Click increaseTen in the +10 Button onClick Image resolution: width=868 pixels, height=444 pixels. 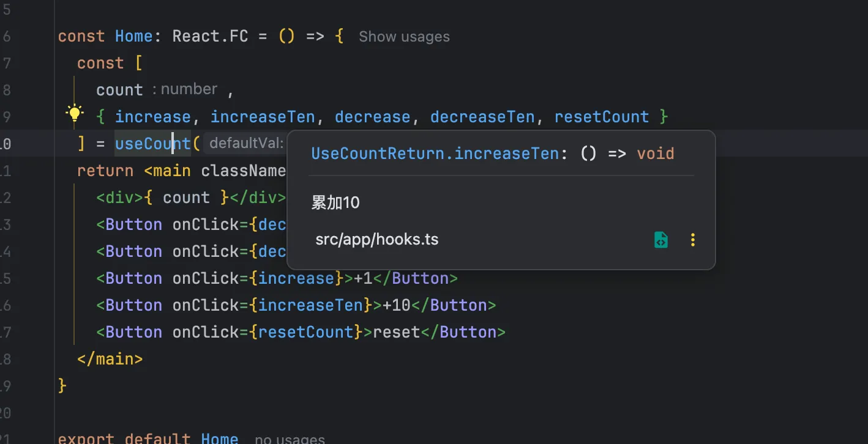pyautogui.click(x=310, y=305)
